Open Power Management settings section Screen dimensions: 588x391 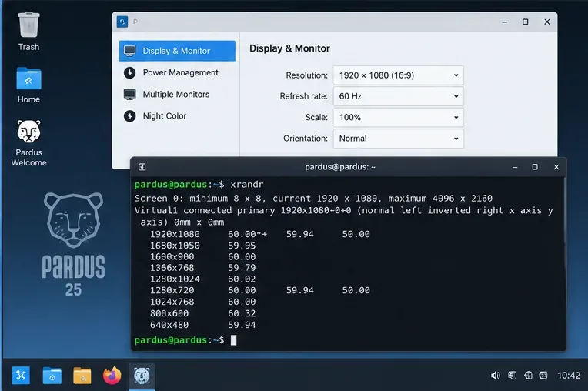pyautogui.click(x=177, y=72)
